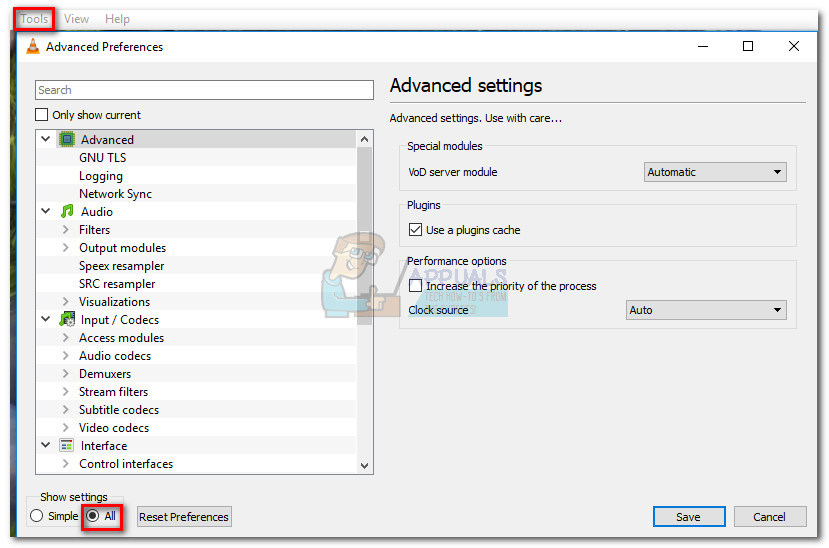Click the Audio music note icon
This screenshot has height=548, width=829.
tap(67, 211)
